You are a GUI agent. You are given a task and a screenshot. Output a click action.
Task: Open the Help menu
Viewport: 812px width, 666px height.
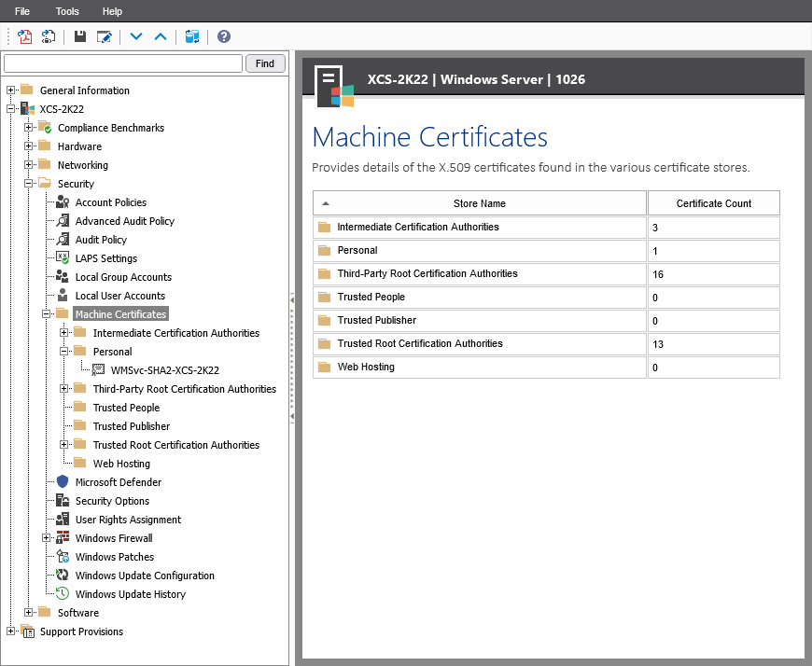112,11
